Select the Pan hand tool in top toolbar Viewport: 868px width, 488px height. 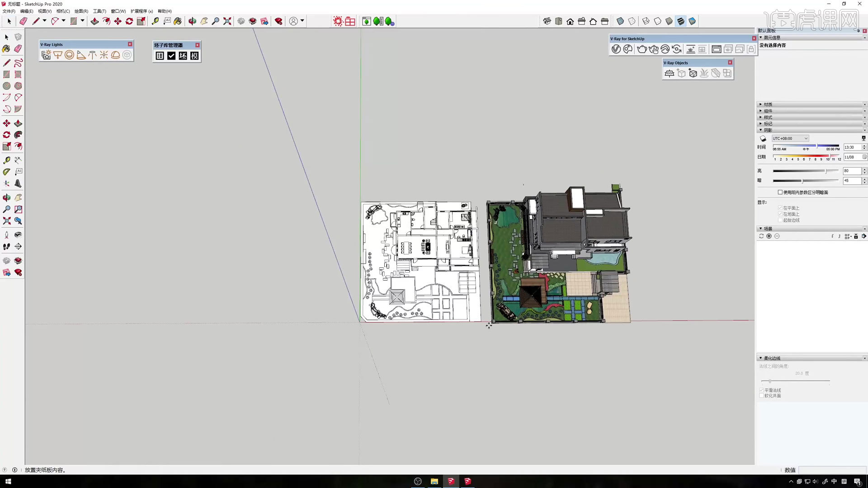[x=204, y=21]
